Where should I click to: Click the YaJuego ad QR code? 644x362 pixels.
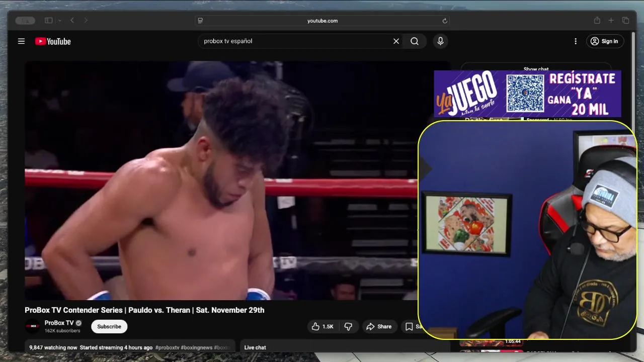point(525,93)
